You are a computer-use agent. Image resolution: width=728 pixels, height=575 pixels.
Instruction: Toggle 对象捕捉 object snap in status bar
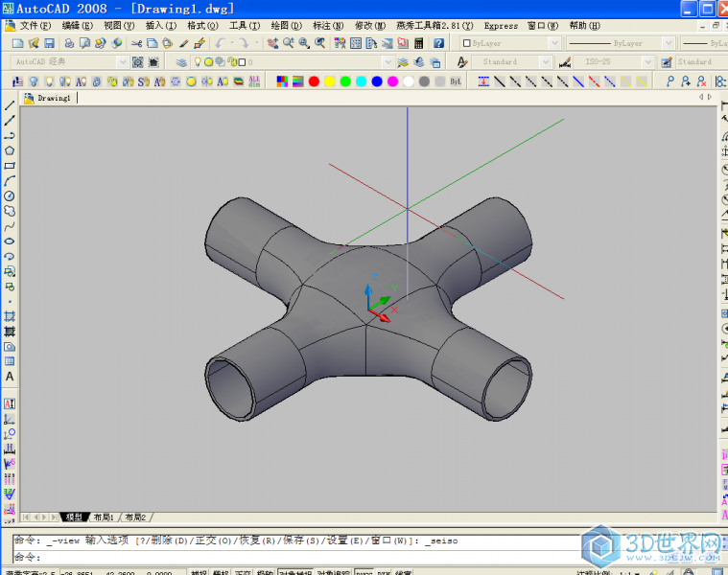(x=295, y=572)
